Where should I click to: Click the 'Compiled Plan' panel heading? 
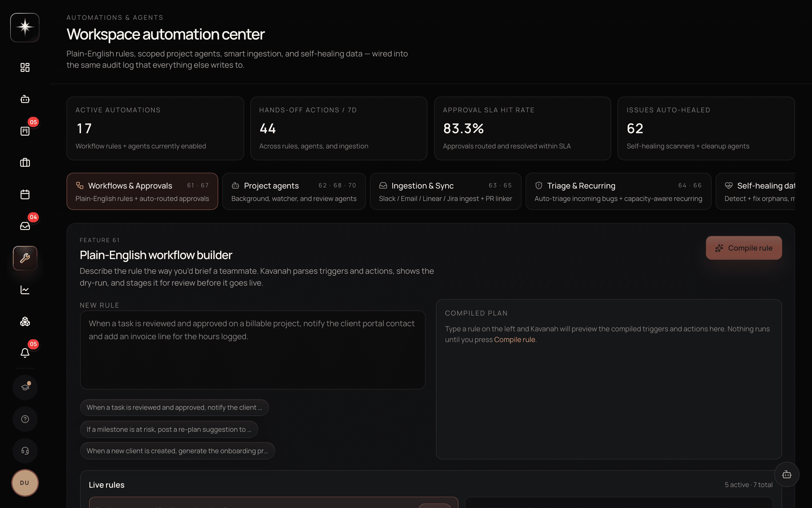pyautogui.click(x=476, y=313)
